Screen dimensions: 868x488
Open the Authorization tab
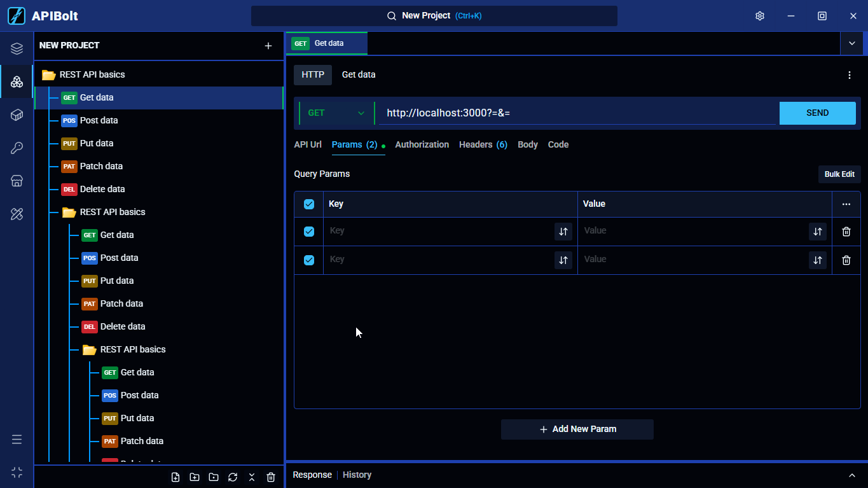(422, 144)
